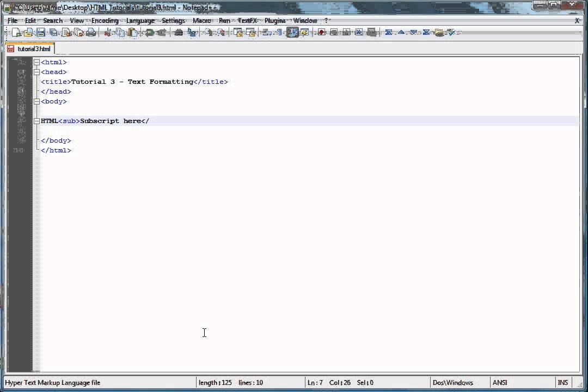Click the jump-to-last blue arrow plugin icon
588x392 pixels.
(426, 33)
